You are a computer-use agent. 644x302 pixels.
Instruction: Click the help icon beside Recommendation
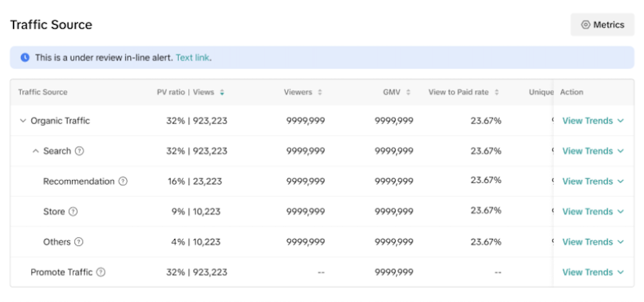coord(123,181)
